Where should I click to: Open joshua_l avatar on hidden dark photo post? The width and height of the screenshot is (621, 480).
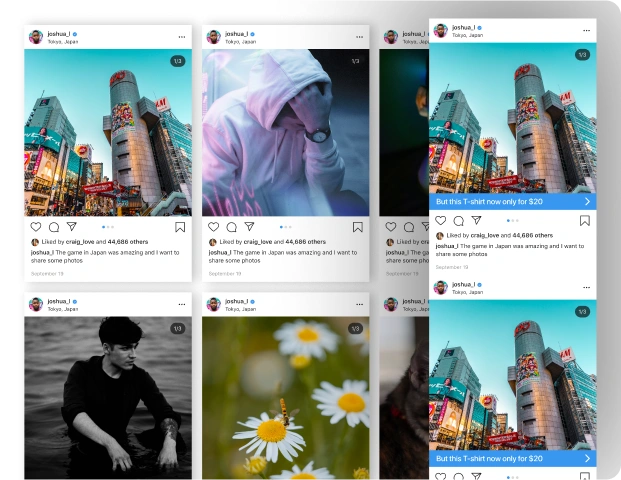391,37
